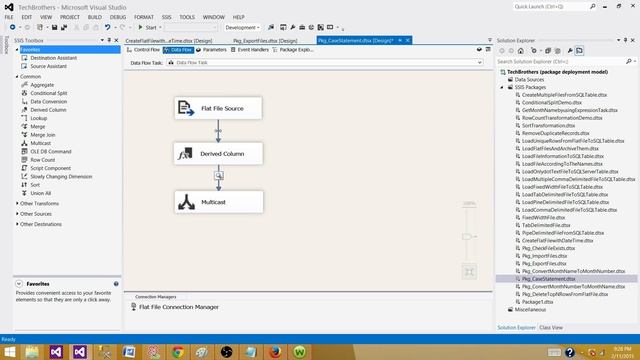Switch to the Package Explorer tab

coord(293,50)
